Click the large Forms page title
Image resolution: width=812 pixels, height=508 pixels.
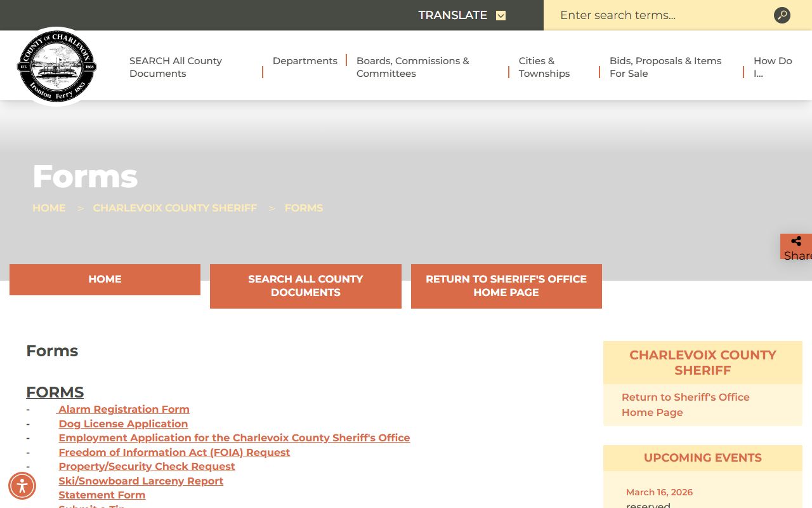point(85,176)
